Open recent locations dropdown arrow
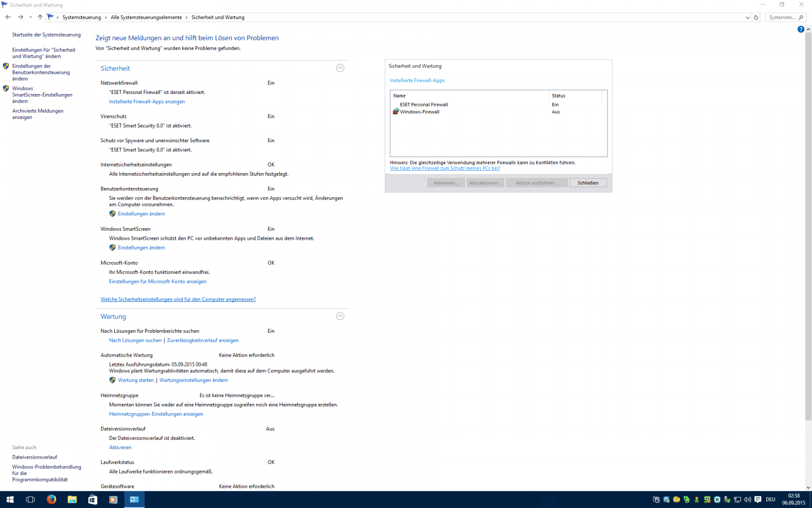Screen dimensions: 812x508 30,17
